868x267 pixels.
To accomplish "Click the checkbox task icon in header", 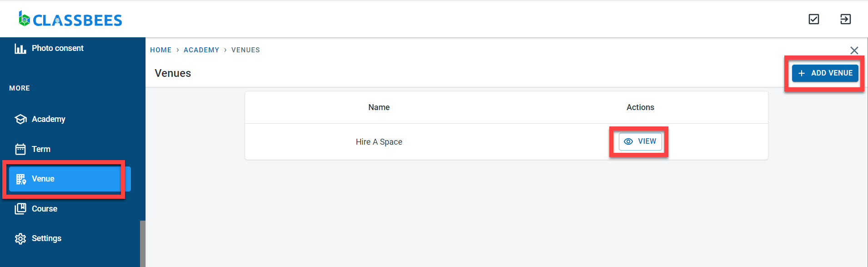I will 814,19.
